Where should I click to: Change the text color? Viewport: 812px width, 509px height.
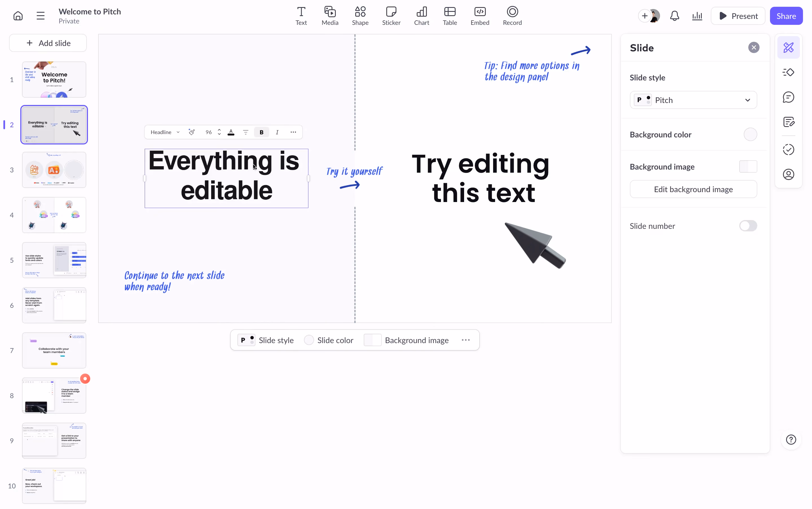click(x=231, y=132)
